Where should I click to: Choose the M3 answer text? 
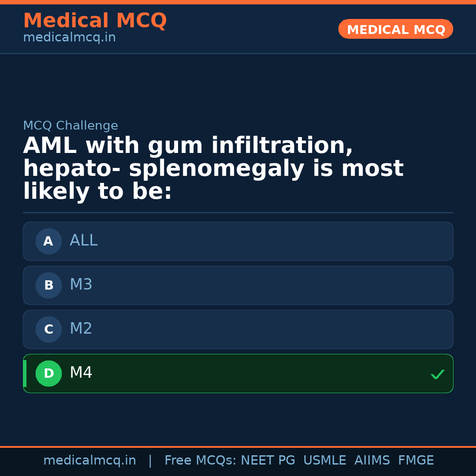pos(81,285)
